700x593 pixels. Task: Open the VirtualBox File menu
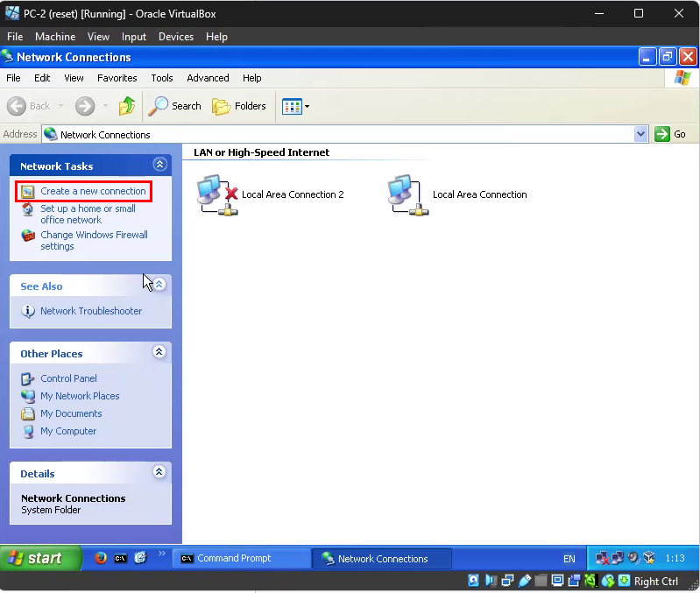pos(15,37)
